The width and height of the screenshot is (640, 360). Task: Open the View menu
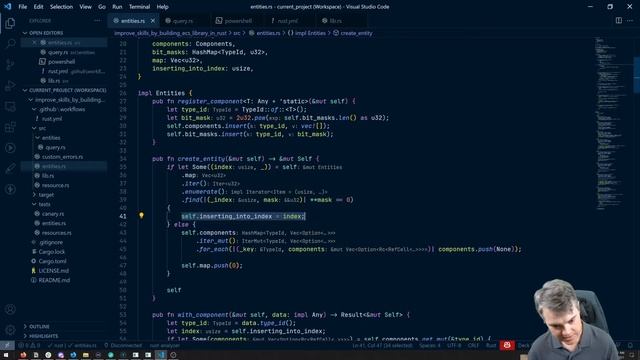click(x=85, y=7)
